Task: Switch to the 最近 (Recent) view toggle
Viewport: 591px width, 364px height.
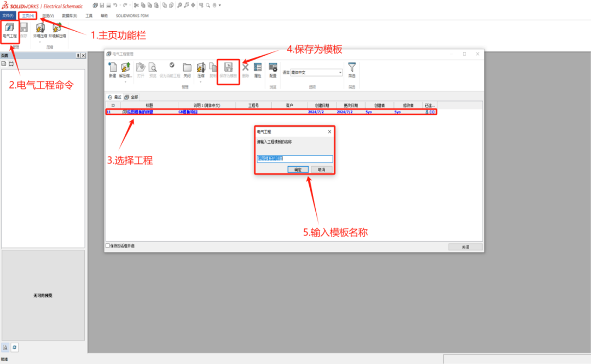Action: [114, 97]
